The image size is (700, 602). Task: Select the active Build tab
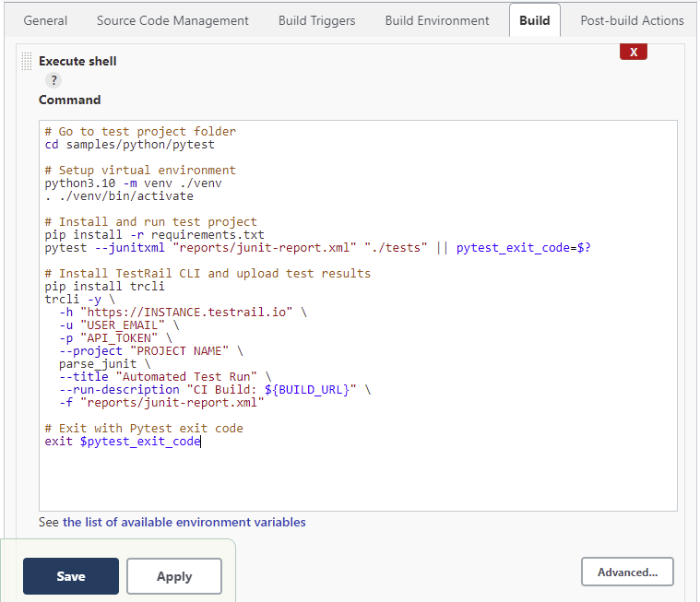coord(534,20)
